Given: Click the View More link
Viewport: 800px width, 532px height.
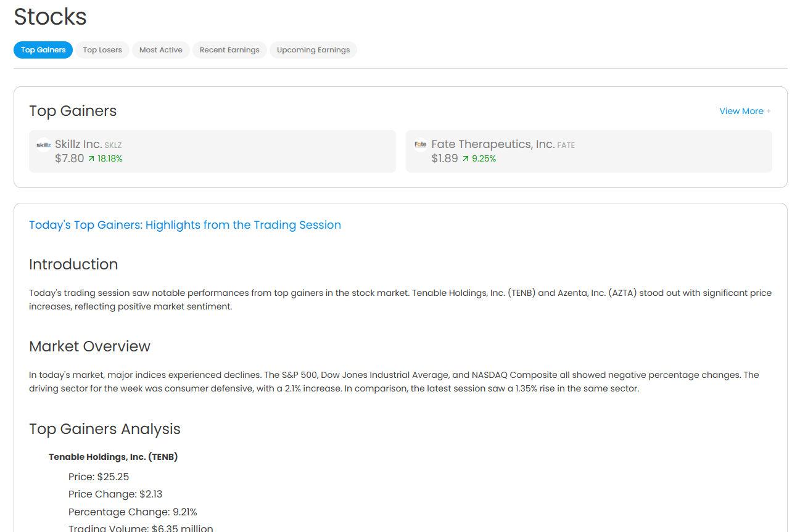Looking at the screenshot, I should click(x=741, y=111).
